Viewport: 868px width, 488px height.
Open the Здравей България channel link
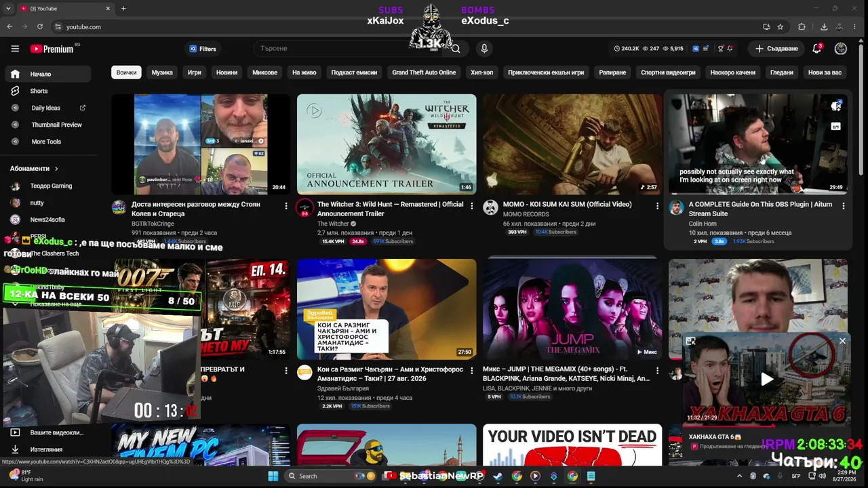[x=343, y=388]
